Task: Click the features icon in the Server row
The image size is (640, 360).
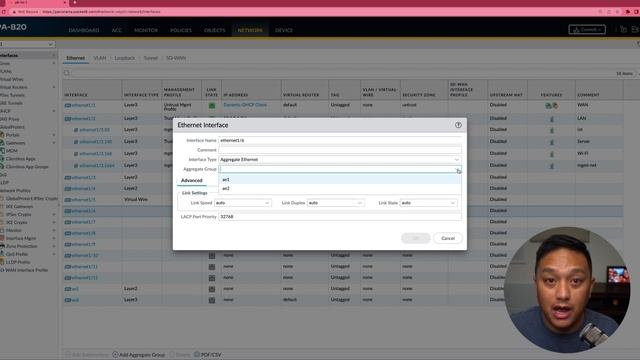Action: pyautogui.click(x=552, y=142)
